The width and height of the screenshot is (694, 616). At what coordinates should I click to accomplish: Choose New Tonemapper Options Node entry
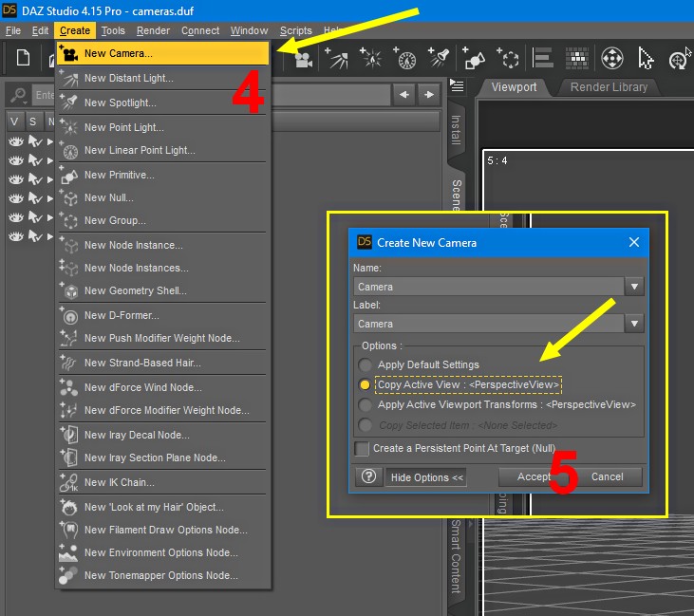[x=163, y=575]
